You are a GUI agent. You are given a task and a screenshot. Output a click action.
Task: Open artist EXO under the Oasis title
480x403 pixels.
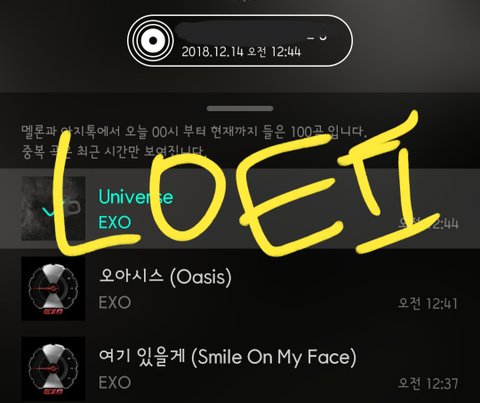pyautogui.click(x=115, y=303)
